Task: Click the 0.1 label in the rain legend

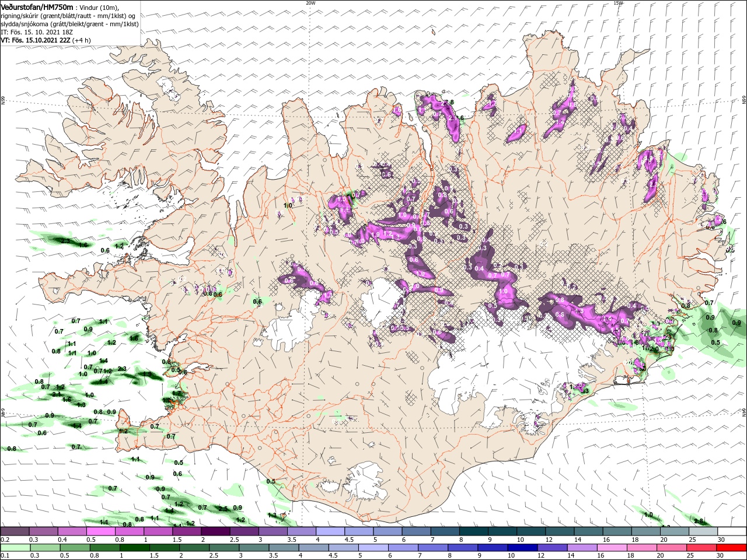Action: pos(5,556)
